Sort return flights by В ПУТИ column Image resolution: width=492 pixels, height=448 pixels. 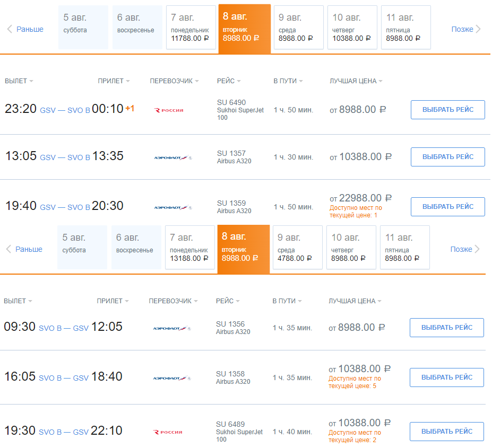(287, 301)
